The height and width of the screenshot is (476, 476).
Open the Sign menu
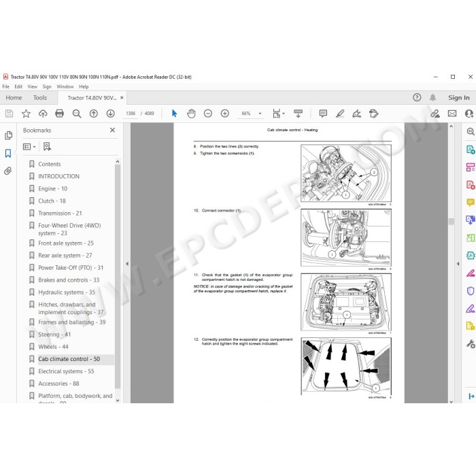coord(47,86)
